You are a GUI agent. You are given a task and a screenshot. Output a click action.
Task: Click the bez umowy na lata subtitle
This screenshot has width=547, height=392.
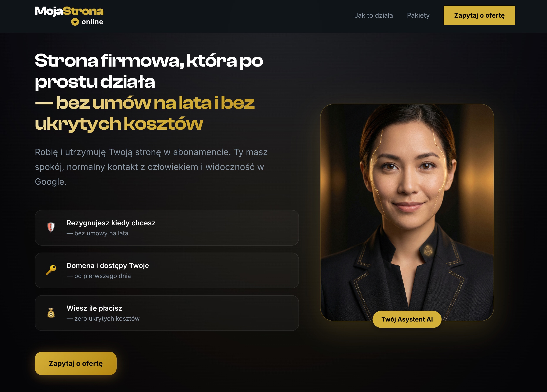[x=97, y=233]
